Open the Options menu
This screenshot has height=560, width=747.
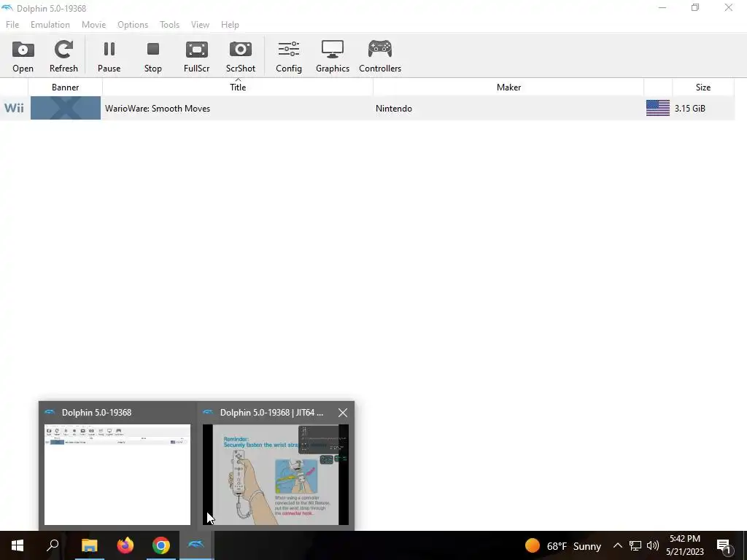click(x=133, y=25)
